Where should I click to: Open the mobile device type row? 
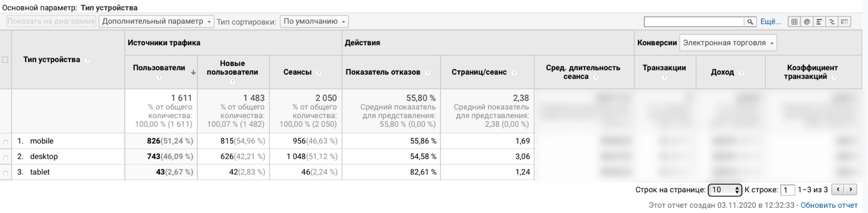pyautogui.click(x=42, y=141)
